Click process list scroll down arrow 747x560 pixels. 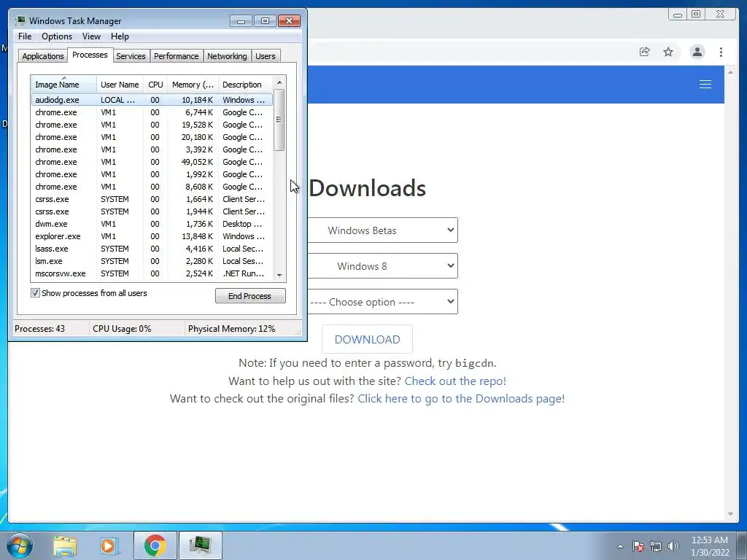pos(279,275)
